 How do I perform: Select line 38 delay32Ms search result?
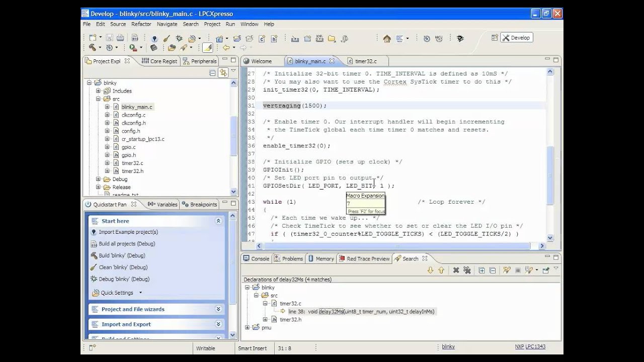361,312
